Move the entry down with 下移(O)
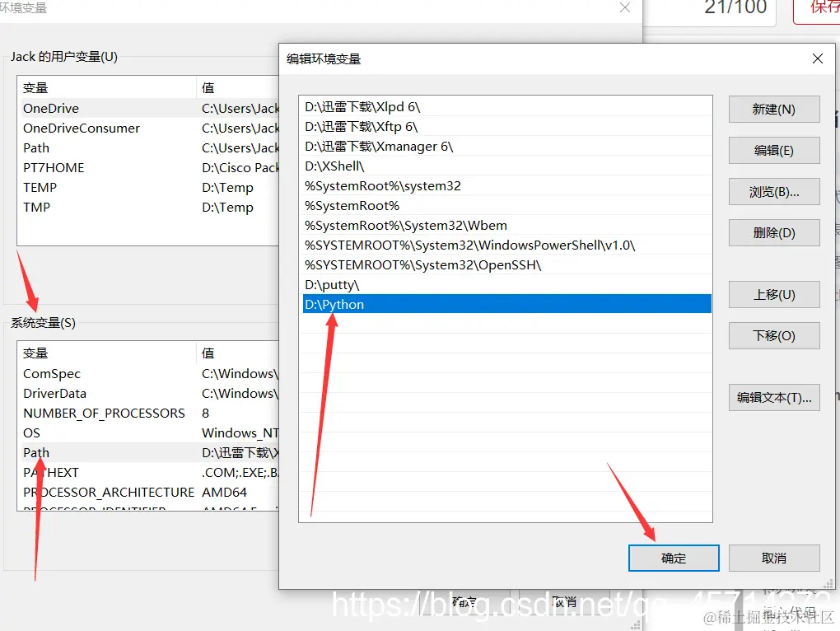 click(x=773, y=336)
